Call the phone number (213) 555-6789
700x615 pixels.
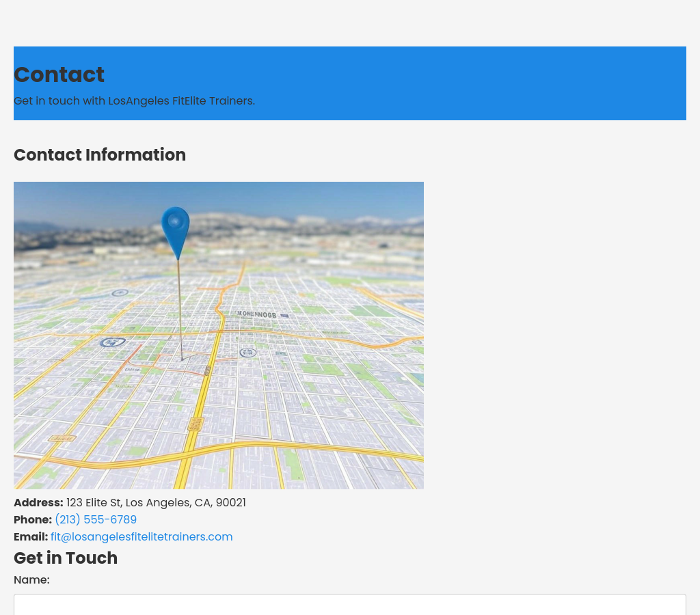point(96,520)
